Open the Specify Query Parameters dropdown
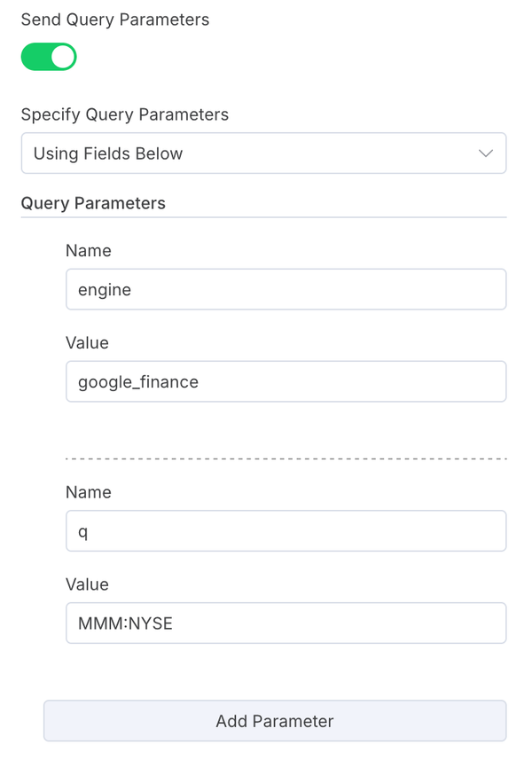The height and width of the screenshot is (760, 532). [263, 153]
